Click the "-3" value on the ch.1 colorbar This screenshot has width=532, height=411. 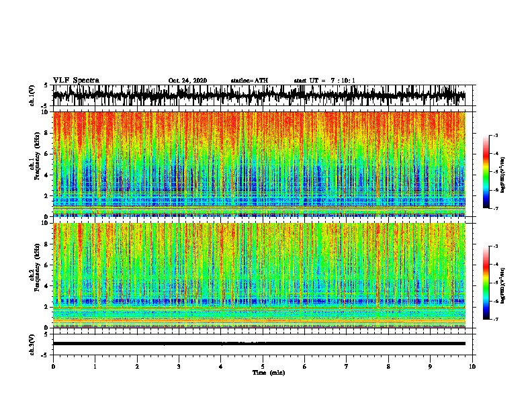click(x=495, y=136)
